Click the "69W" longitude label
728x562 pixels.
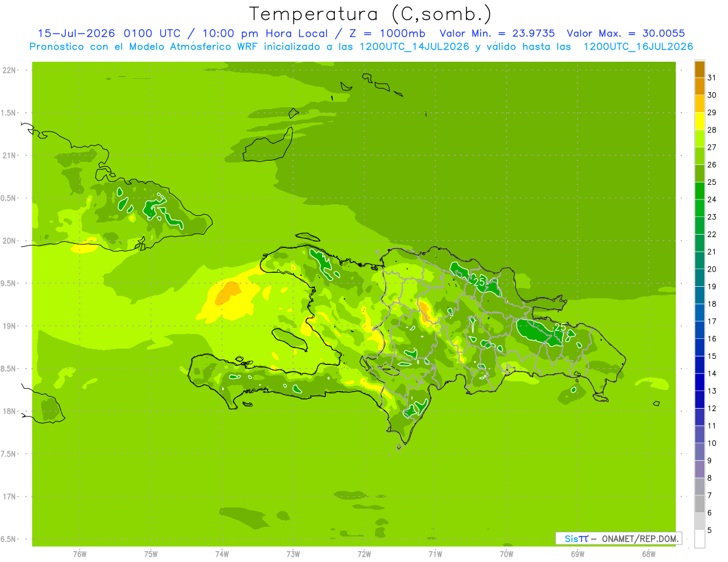pos(578,554)
